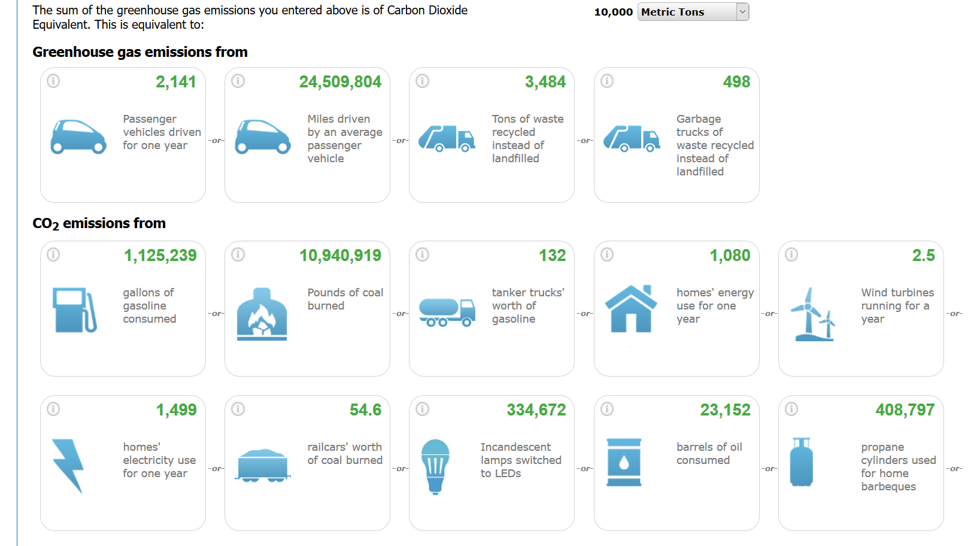Click the wind turbine icon
Image resolution: width=980 pixels, height=546 pixels.
tap(813, 314)
